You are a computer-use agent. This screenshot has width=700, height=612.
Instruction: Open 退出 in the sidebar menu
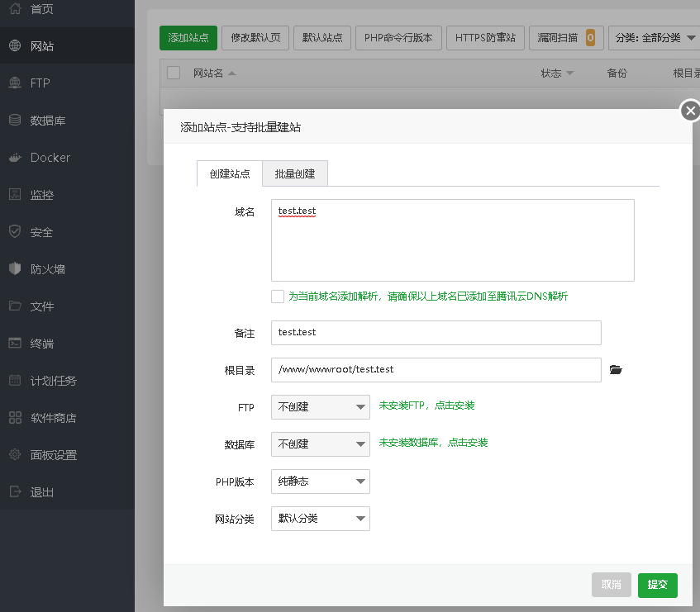(67, 491)
